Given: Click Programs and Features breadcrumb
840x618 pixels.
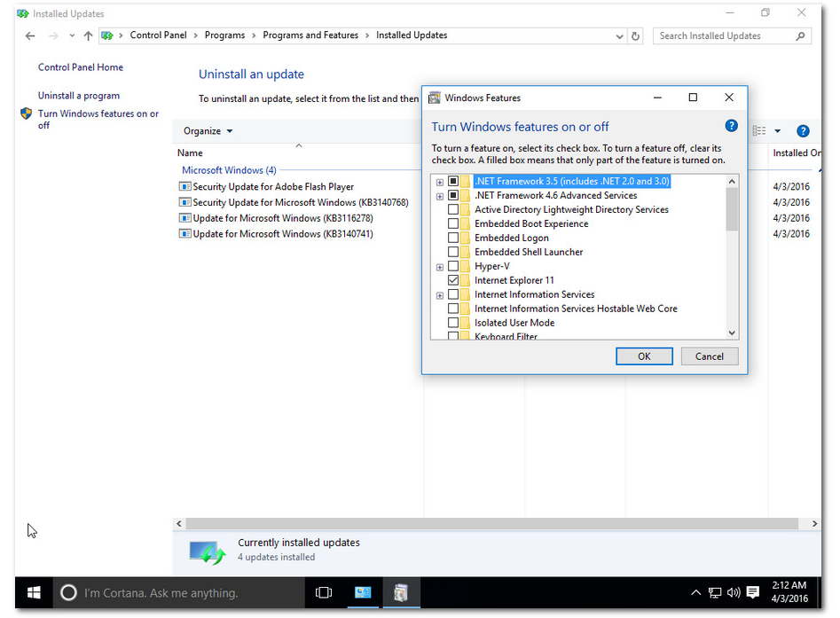Looking at the screenshot, I should click(310, 35).
